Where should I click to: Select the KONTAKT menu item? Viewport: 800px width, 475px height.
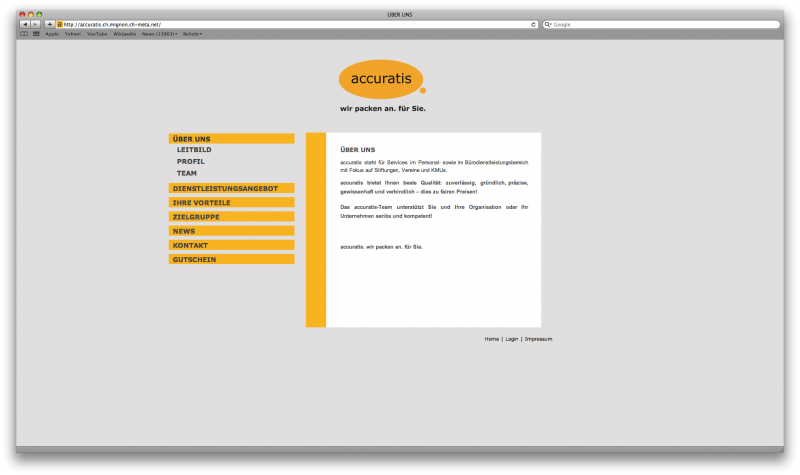[232, 245]
